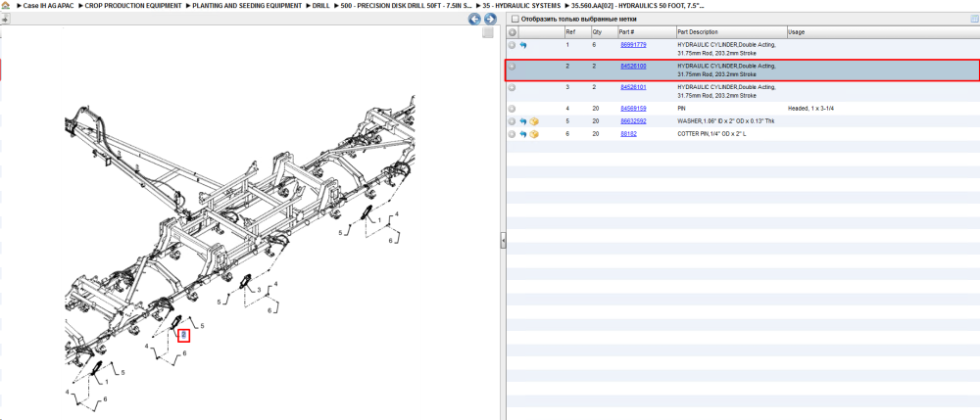Sort by the Part # column header

coord(646,32)
